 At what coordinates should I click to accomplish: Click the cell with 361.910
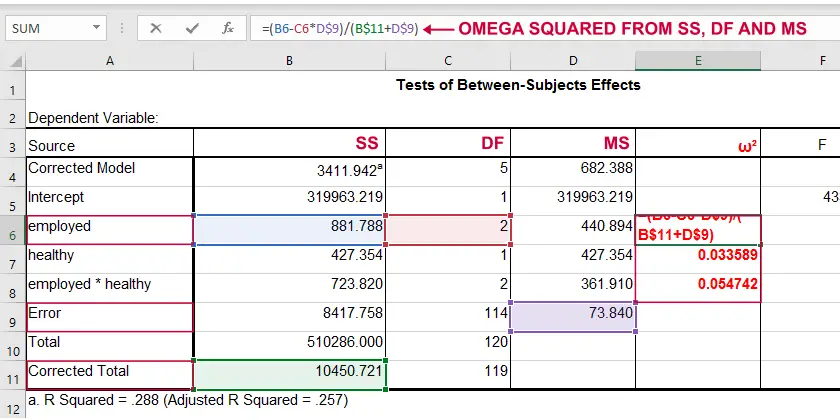[573, 288]
